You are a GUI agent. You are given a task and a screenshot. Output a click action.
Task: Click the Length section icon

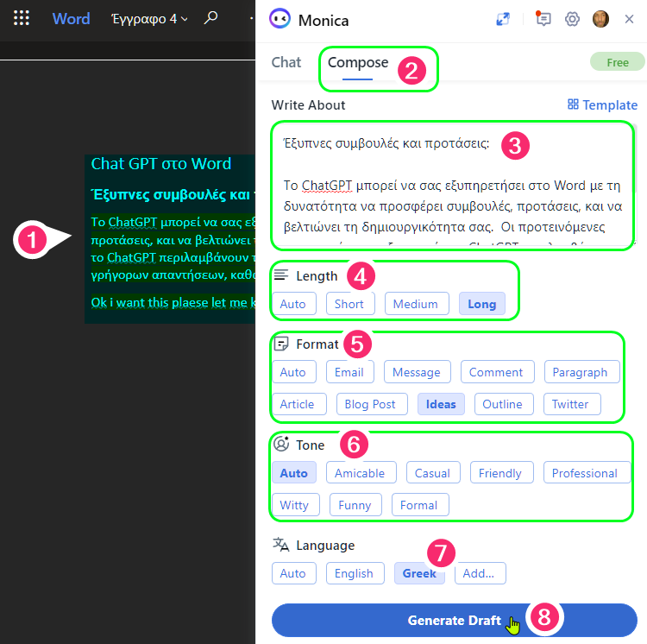[281, 275]
